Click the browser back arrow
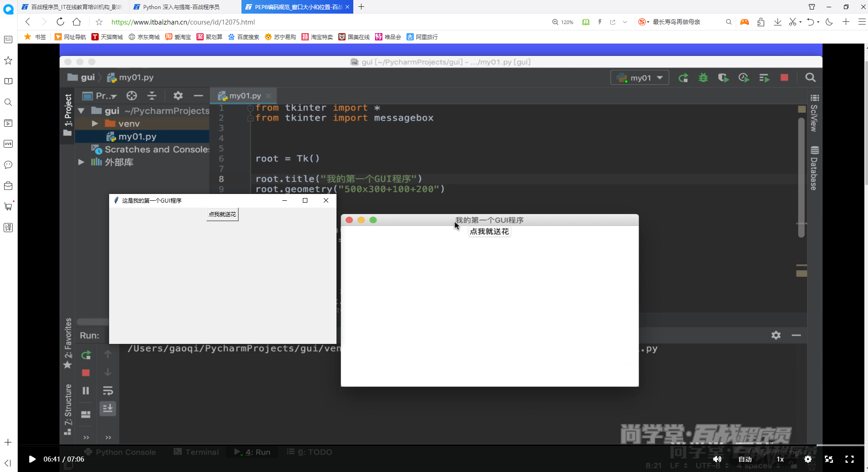This screenshot has width=868, height=472. click(28, 22)
